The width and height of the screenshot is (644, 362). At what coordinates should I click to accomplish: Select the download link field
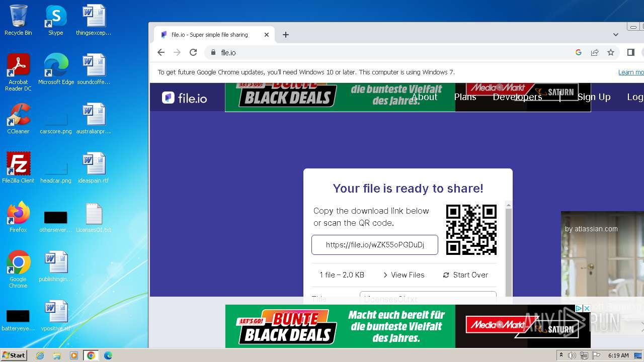375,245
